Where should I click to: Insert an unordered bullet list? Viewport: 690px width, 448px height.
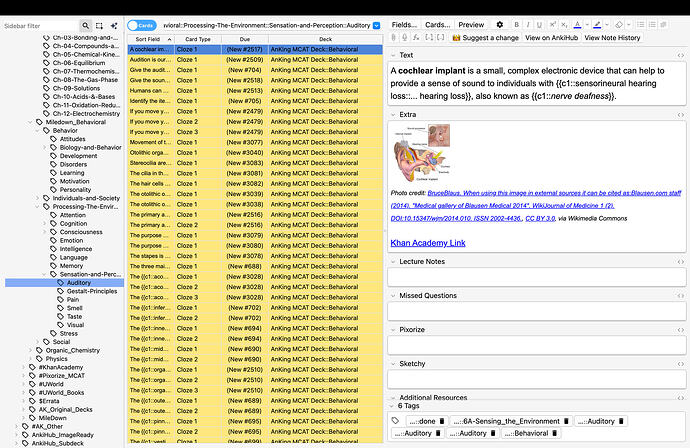tap(641, 25)
